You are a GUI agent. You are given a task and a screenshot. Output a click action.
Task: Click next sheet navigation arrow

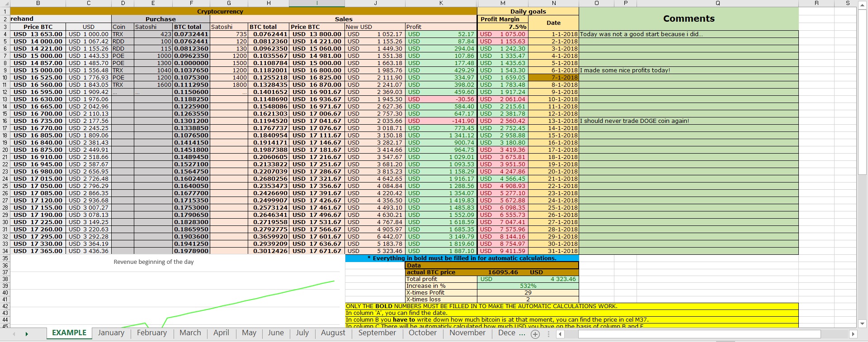tap(27, 334)
